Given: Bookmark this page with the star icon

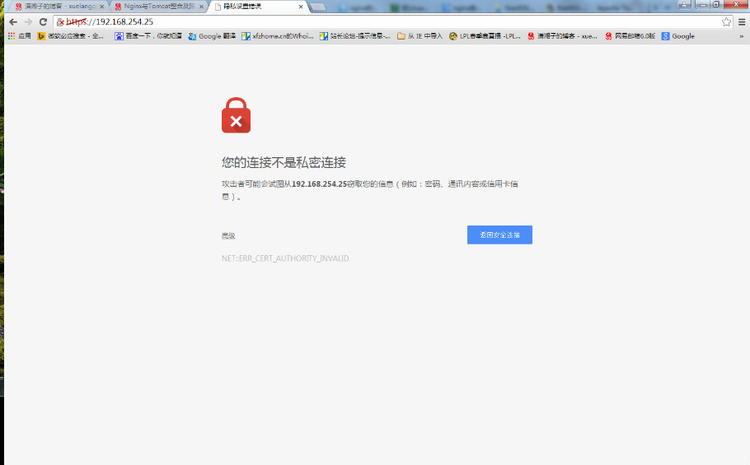Looking at the screenshot, I should coord(726,22).
